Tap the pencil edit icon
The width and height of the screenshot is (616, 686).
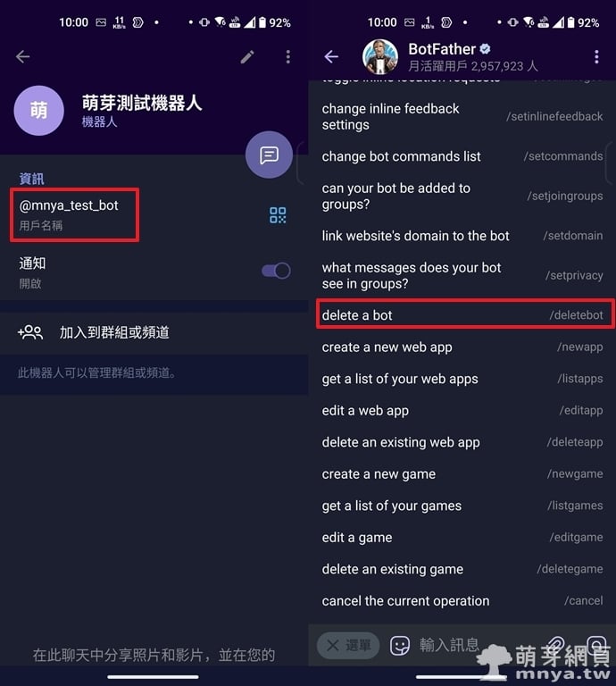click(247, 56)
